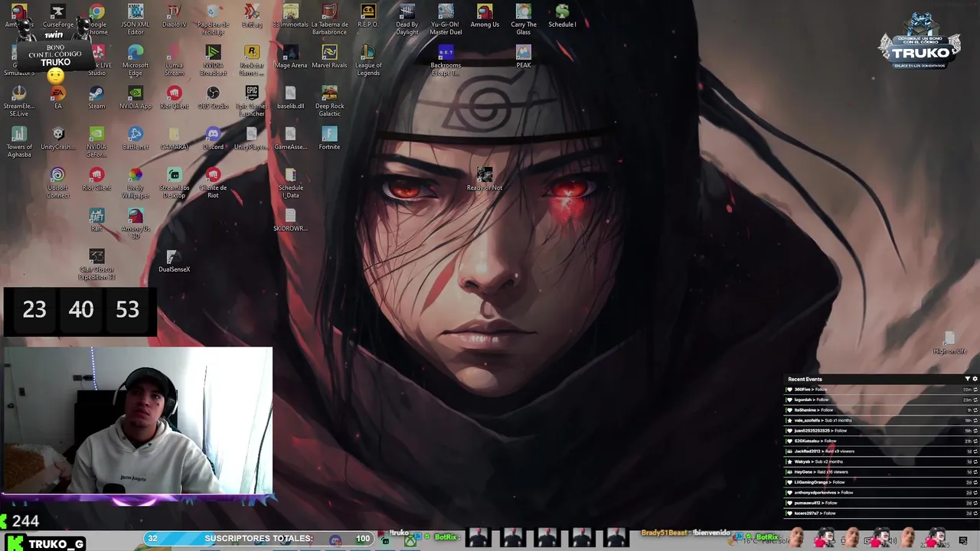Open the PEAK game icon

524,57
